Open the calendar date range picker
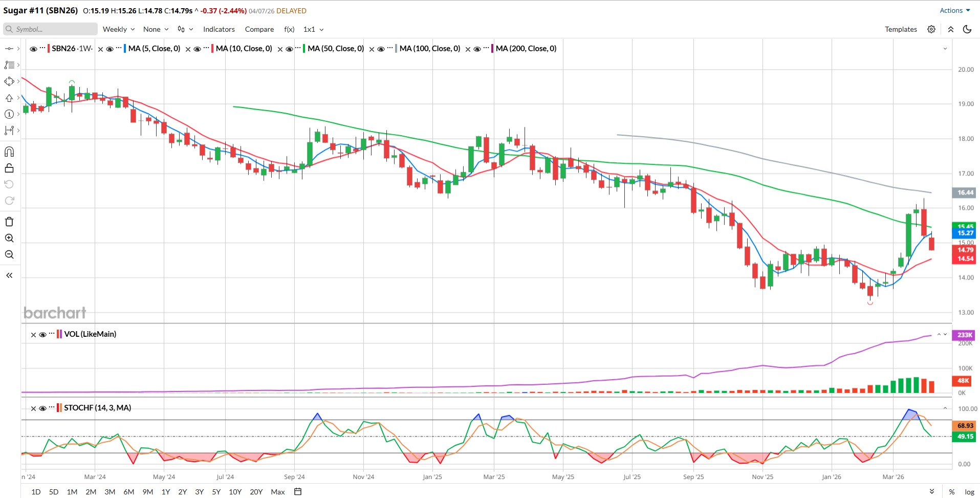 click(x=298, y=491)
